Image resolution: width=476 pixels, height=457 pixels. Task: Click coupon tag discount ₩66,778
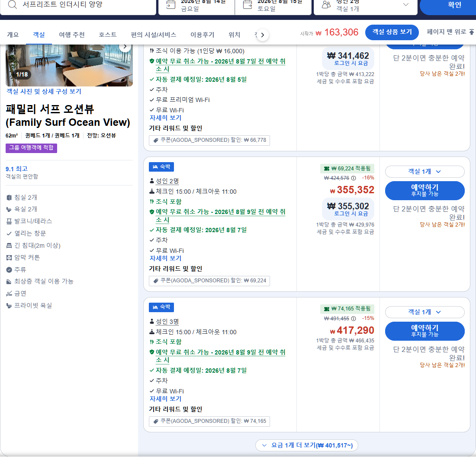209,141
